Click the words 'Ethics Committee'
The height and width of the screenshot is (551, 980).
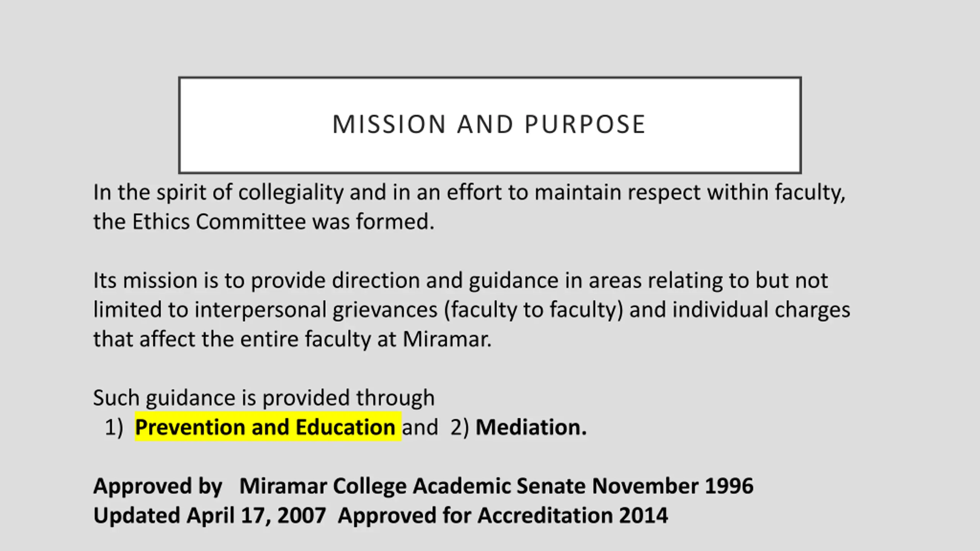pyautogui.click(x=219, y=222)
